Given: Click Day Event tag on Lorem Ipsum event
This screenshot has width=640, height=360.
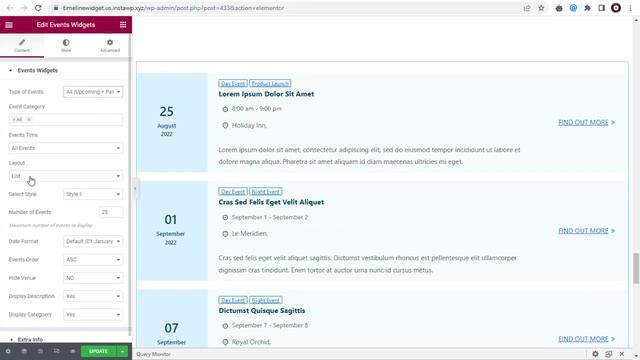Looking at the screenshot, I should [x=233, y=84].
